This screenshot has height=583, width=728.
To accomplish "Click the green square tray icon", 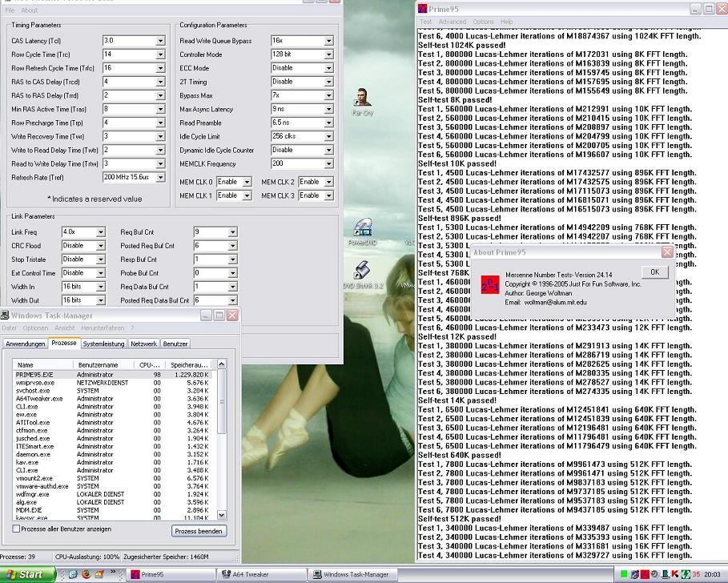I will tap(625, 575).
